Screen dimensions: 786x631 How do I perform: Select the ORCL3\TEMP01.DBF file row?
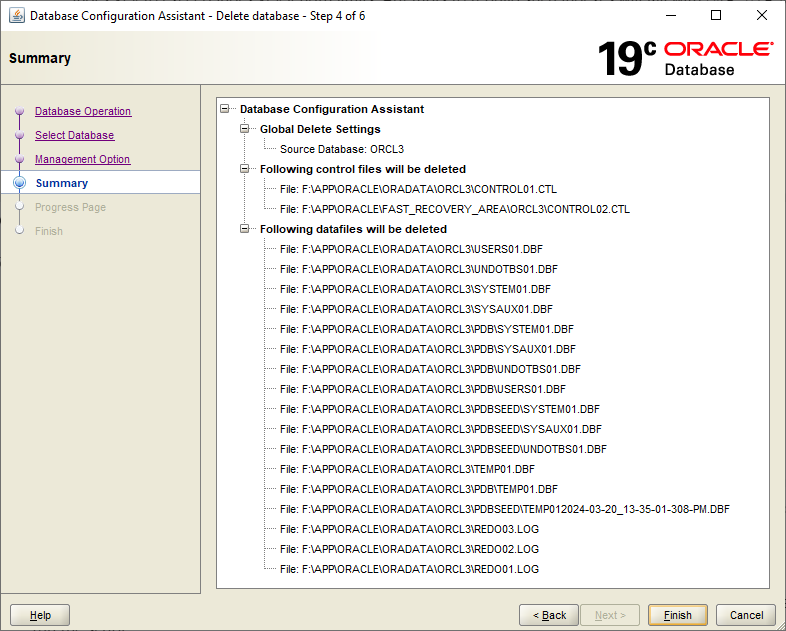click(408, 470)
